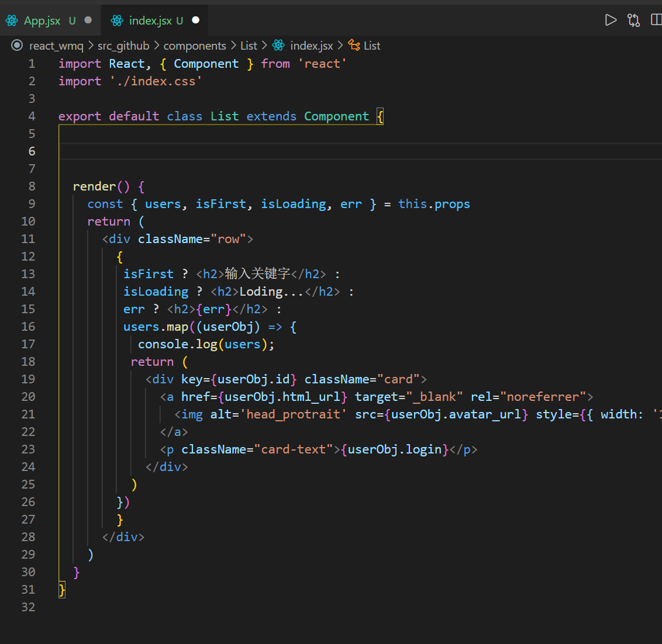This screenshot has width=662, height=644.
Task: Click the Run Code play icon
Action: [x=611, y=20]
